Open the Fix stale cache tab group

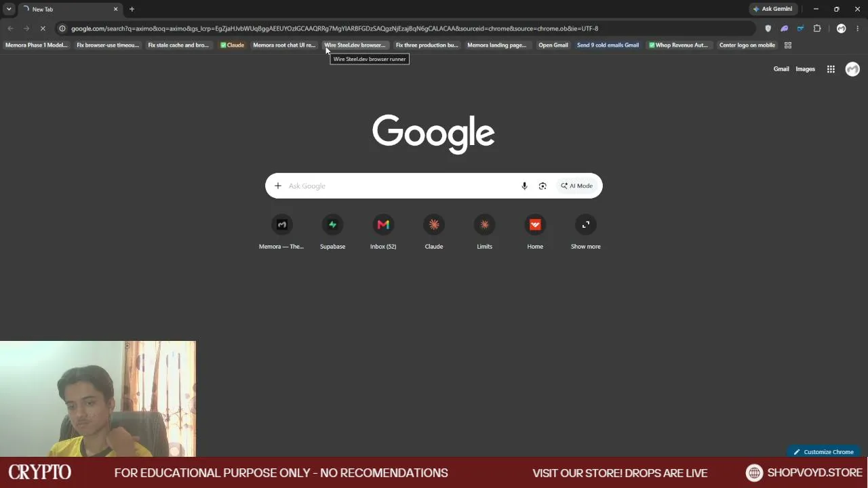178,45
